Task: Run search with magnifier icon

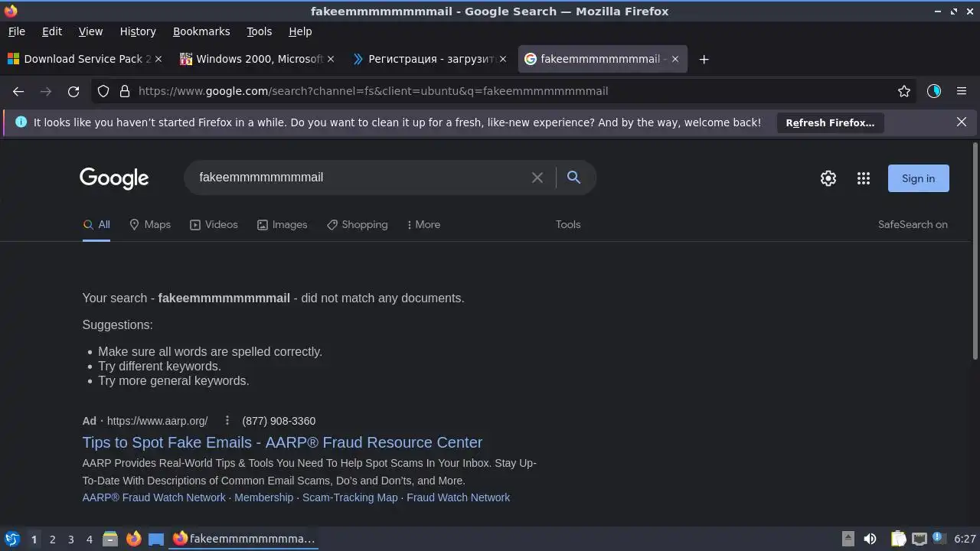Action: pos(573,178)
